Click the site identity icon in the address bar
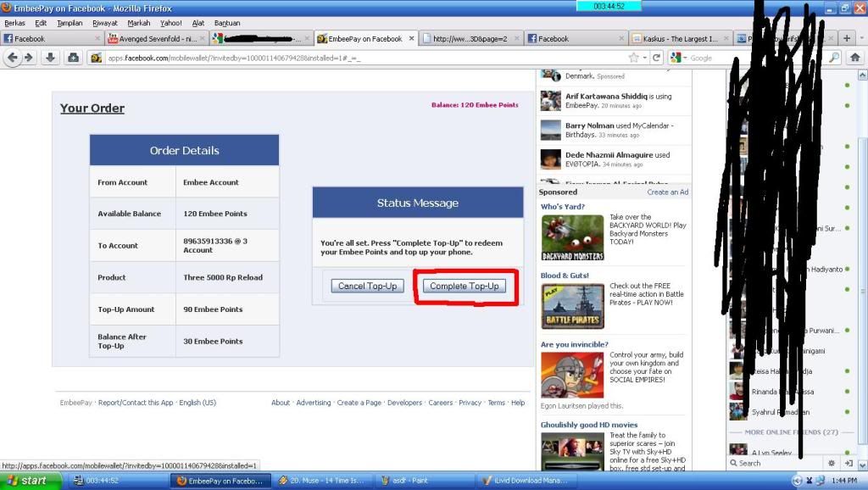The width and height of the screenshot is (868, 490). tap(97, 58)
